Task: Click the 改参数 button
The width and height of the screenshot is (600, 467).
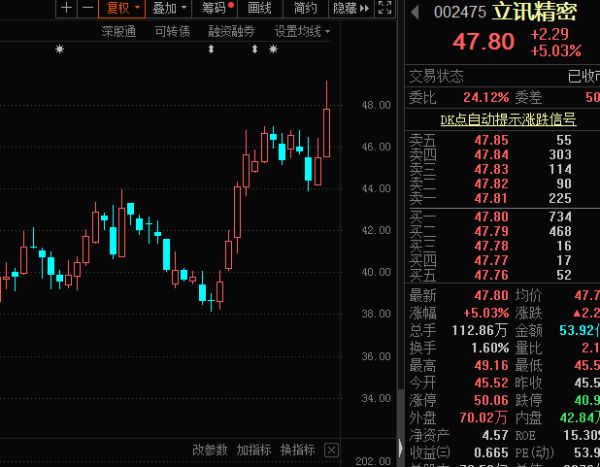Action: click(x=210, y=450)
